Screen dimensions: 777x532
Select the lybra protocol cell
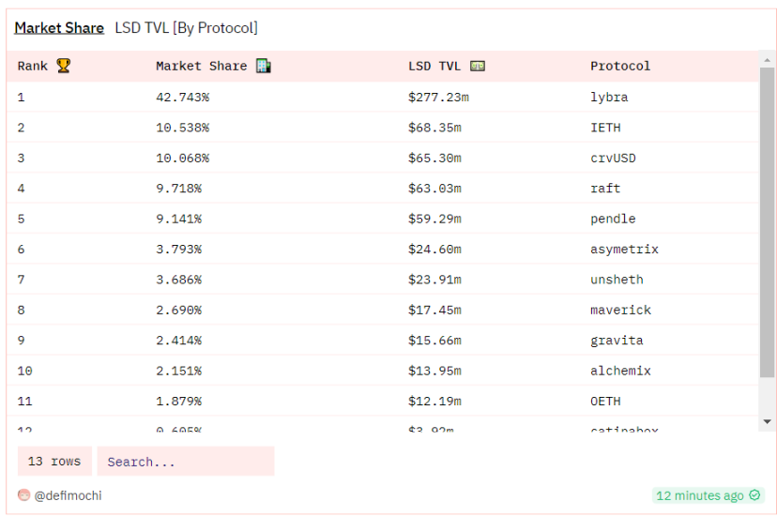609,97
